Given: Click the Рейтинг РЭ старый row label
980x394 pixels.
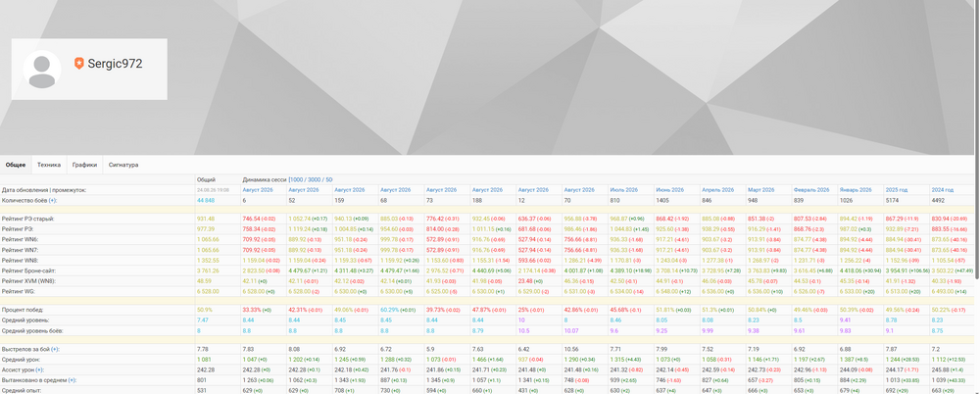Looking at the screenshot, I should pyautogui.click(x=27, y=219).
